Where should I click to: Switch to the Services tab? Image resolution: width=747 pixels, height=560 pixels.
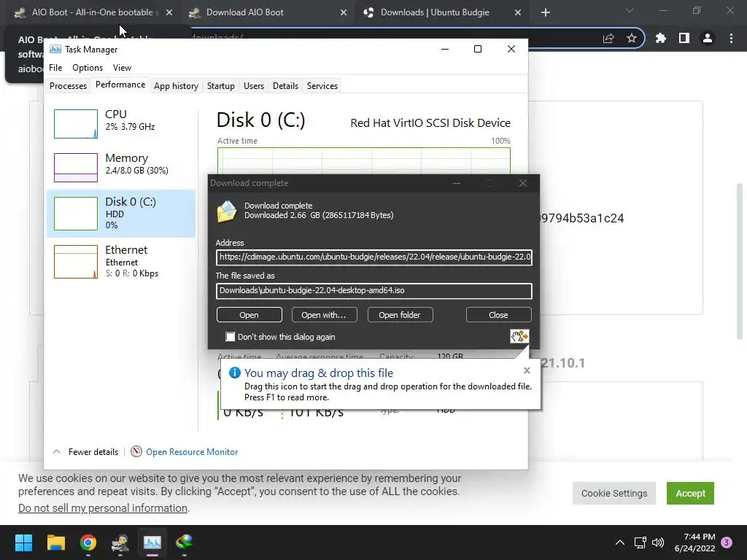point(322,86)
